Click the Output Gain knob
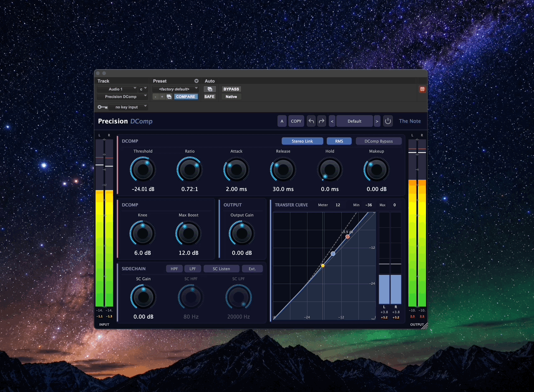This screenshot has height=392, width=534. point(242,234)
